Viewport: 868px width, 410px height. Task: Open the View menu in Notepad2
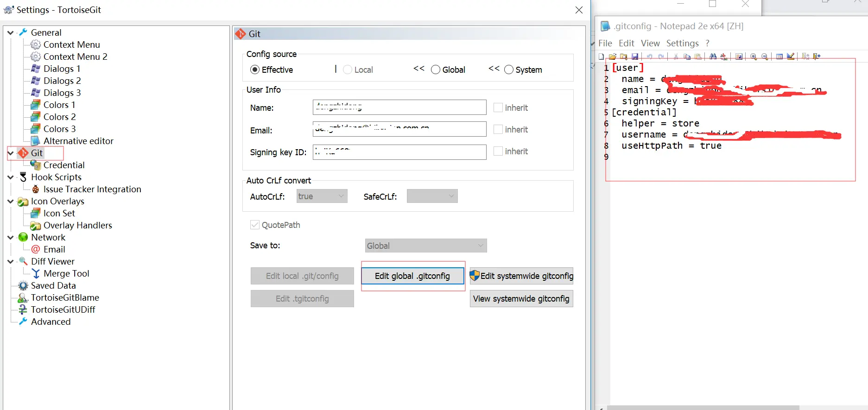(650, 43)
